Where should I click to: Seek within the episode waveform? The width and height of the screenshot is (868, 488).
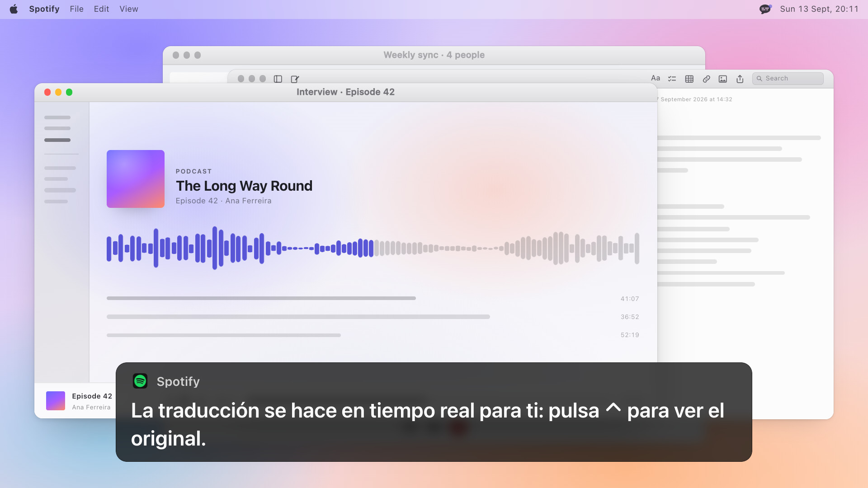(x=373, y=248)
